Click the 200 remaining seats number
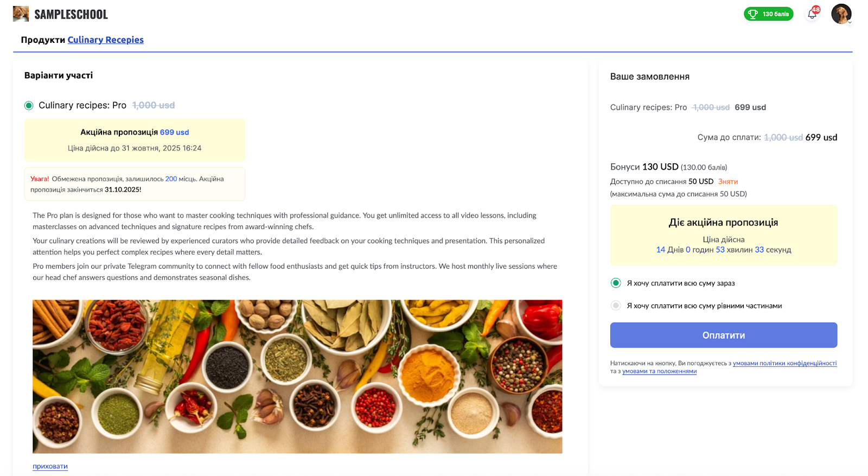Image resolution: width=868 pixels, height=476 pixels. point(171,179)
